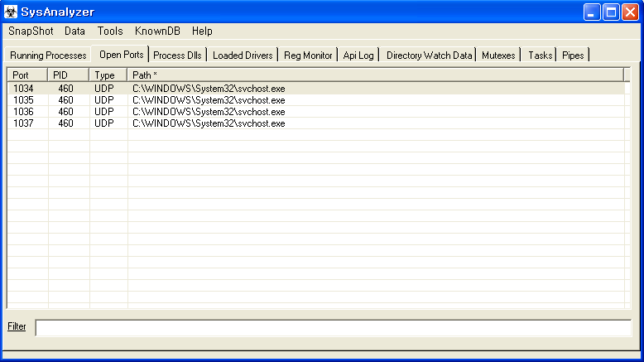Open the Tools menu
644x362 pixels.
click(110, 31)
